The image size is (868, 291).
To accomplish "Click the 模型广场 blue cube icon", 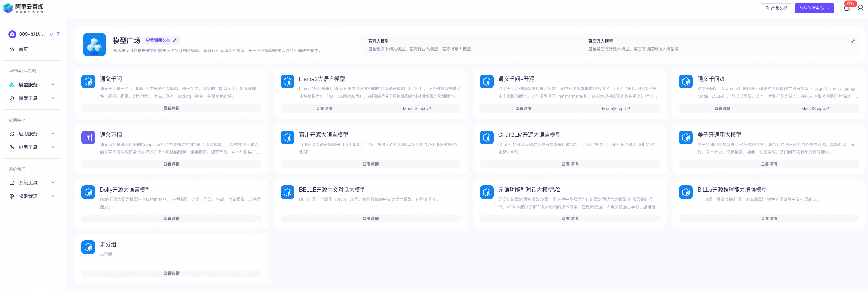I will click(94, 45).
